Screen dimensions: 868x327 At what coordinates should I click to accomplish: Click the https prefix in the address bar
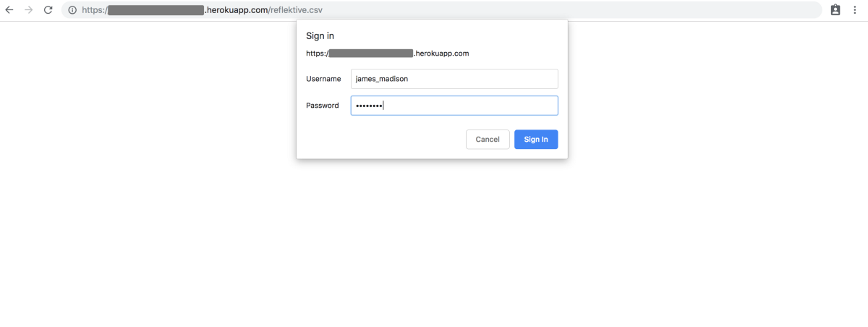(95, 10)
